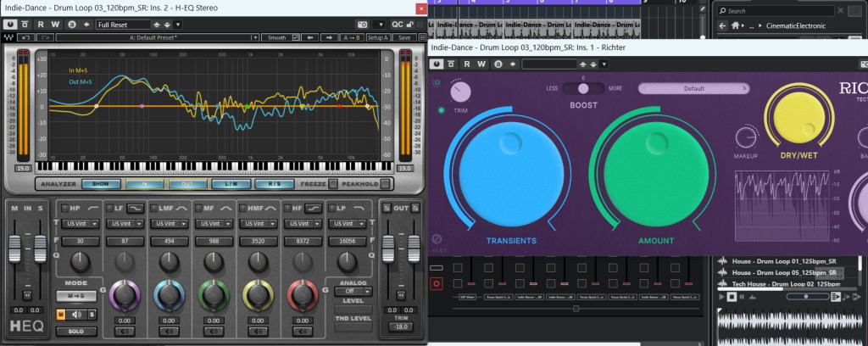Open the Richter Default preset selector

coord(695,88)
